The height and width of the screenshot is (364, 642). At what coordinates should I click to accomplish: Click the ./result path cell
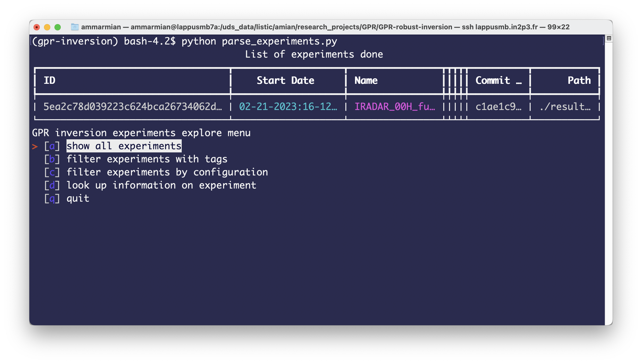coord(565,107)
